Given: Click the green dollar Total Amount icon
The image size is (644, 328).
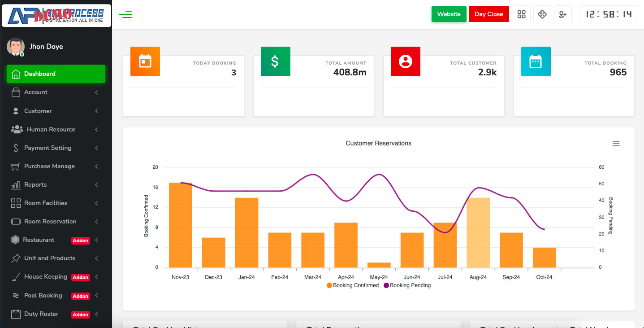Looking at the screenshot, I should [275, 61].
